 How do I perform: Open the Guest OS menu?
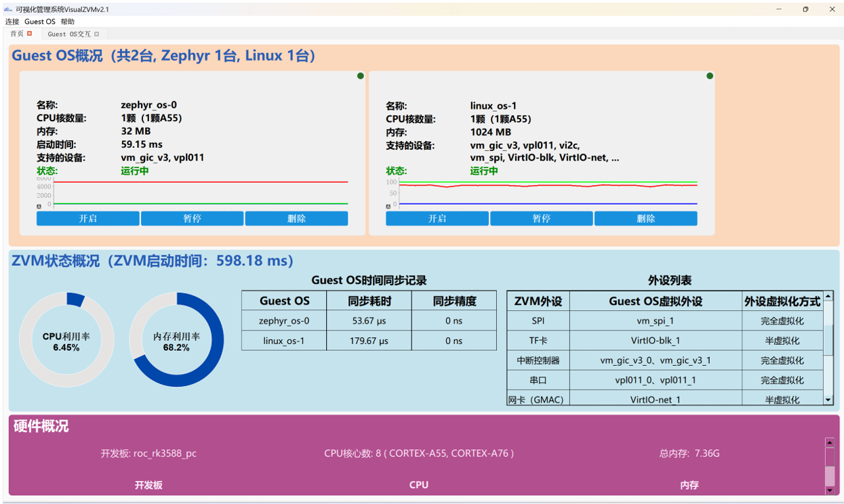coord(40,22)
